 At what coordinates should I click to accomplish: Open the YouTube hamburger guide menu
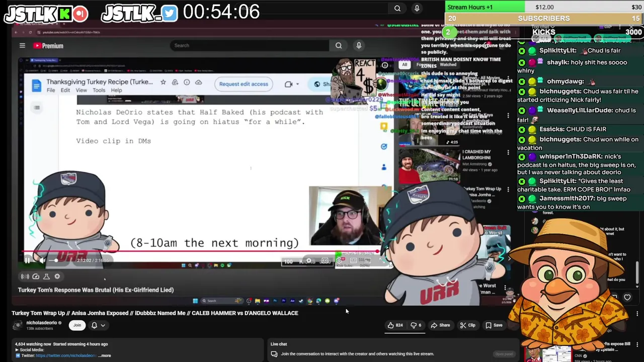pos(22,46)
